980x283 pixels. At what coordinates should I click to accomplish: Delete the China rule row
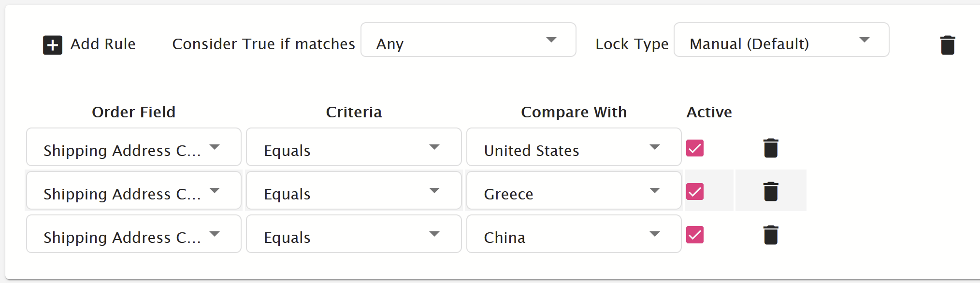(x=771, y=235)
